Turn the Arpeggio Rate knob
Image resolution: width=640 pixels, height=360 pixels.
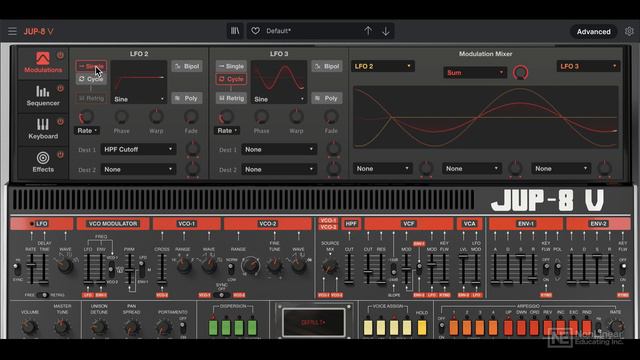point(616,326)
